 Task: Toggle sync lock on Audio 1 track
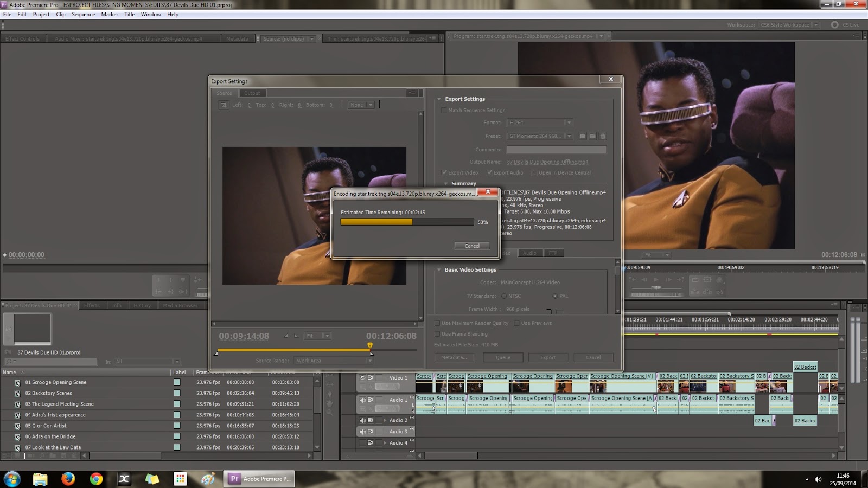point(371,400)
